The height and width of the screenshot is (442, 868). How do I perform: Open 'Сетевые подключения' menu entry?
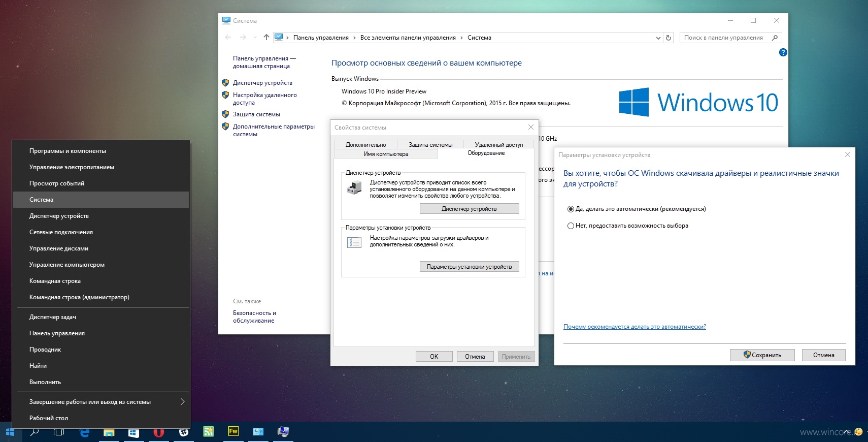tap(101, 232)
